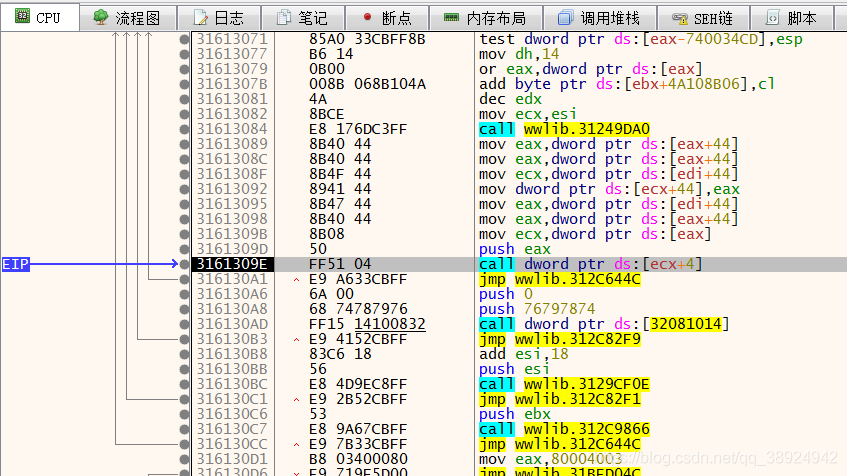Toggle breakpoint dot at address 316130AD
The image size is (847, 476).
click(x=184, y=324)
